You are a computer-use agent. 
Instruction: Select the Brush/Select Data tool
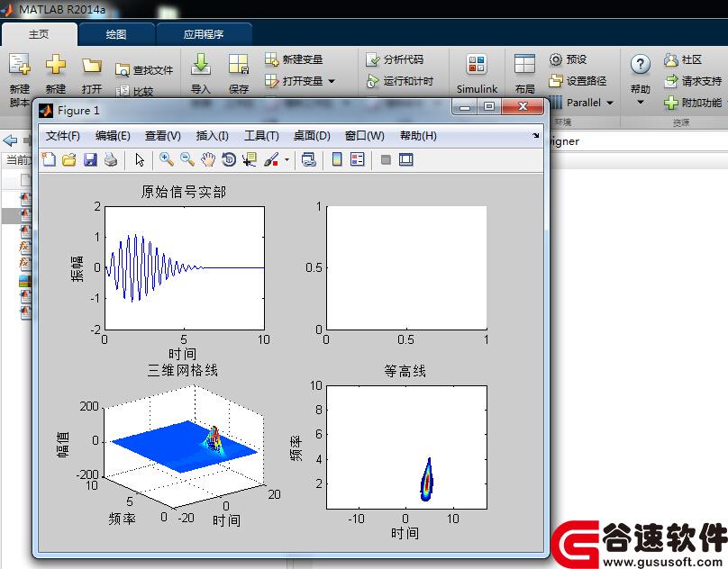271,159
